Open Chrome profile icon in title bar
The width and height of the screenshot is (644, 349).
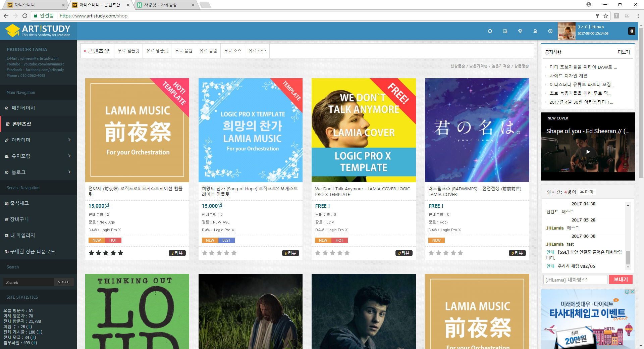pos(589,4)
